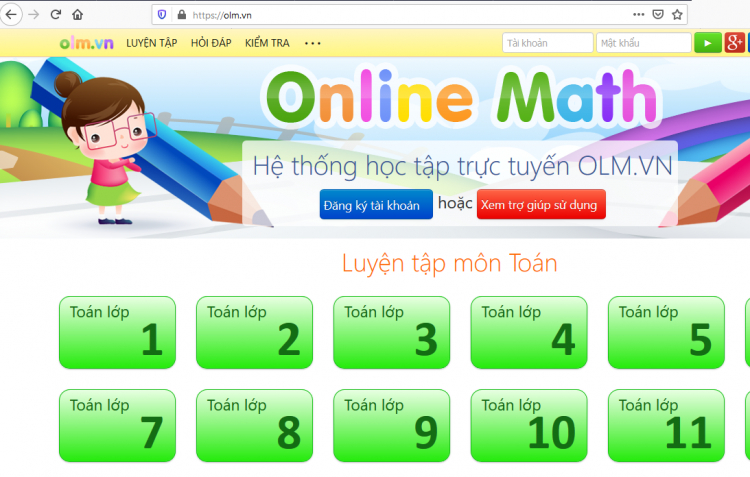Viewport: 750px width, 477px height.
Task: Open Toán lớp 11 tile
Action: pyautogui.click(x=666, y=425)
